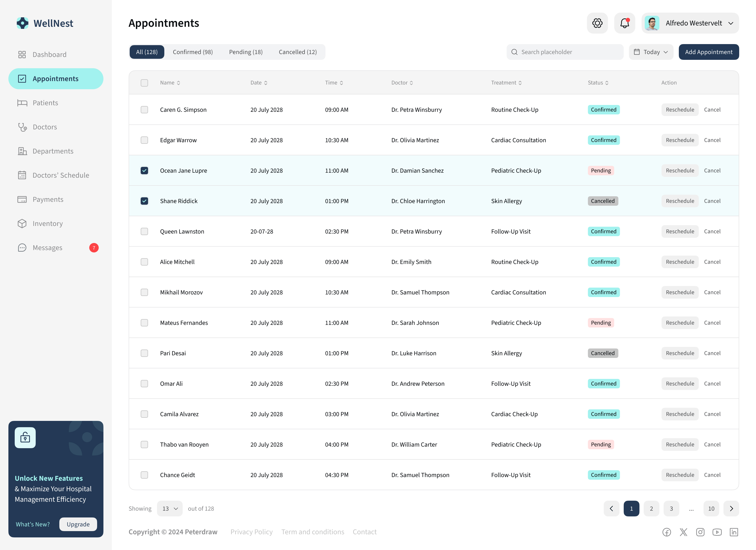Open Doctors' Schedule

[61, 175]
